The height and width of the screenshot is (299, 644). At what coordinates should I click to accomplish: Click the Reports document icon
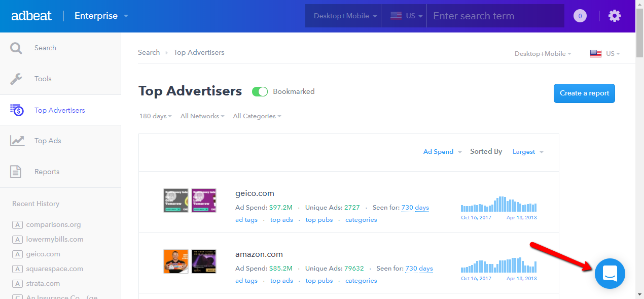16,172
